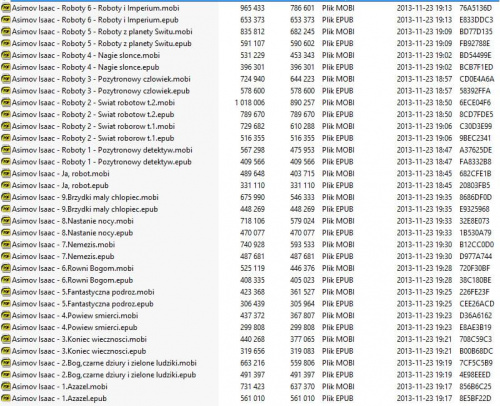Screen dimensions: 500x406
Task: Click icon of Roboty 3 - Pozytronowy czlowiek.mobi
Action: point(5,79)
